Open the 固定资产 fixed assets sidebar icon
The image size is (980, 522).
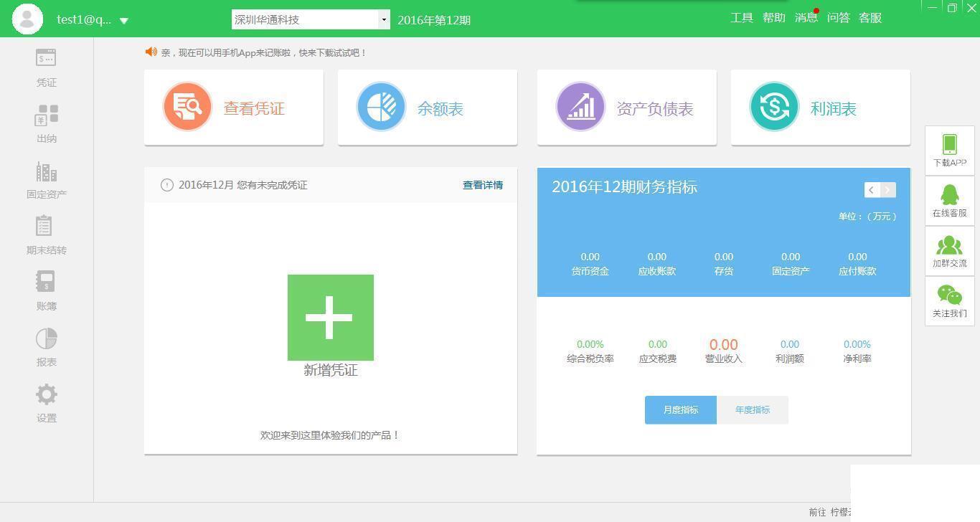[46, 171]
